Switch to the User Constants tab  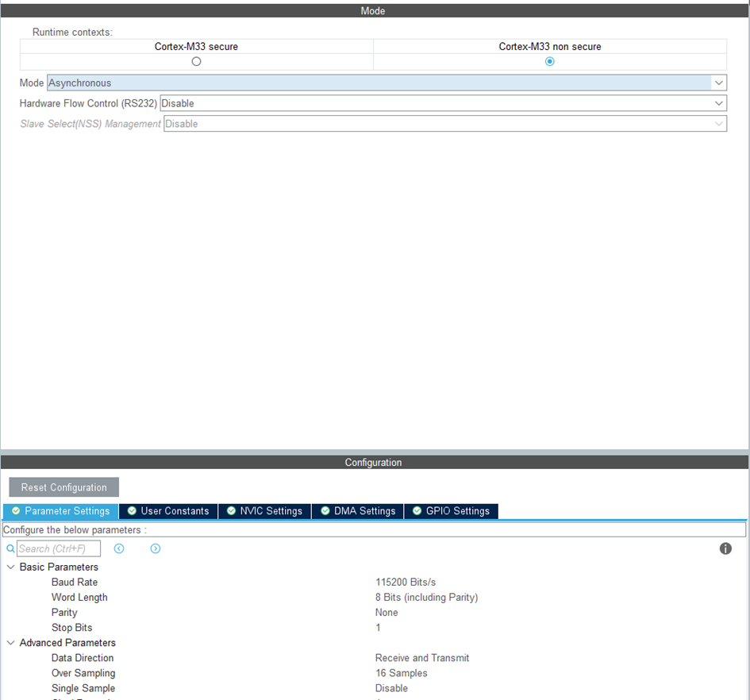171,511
